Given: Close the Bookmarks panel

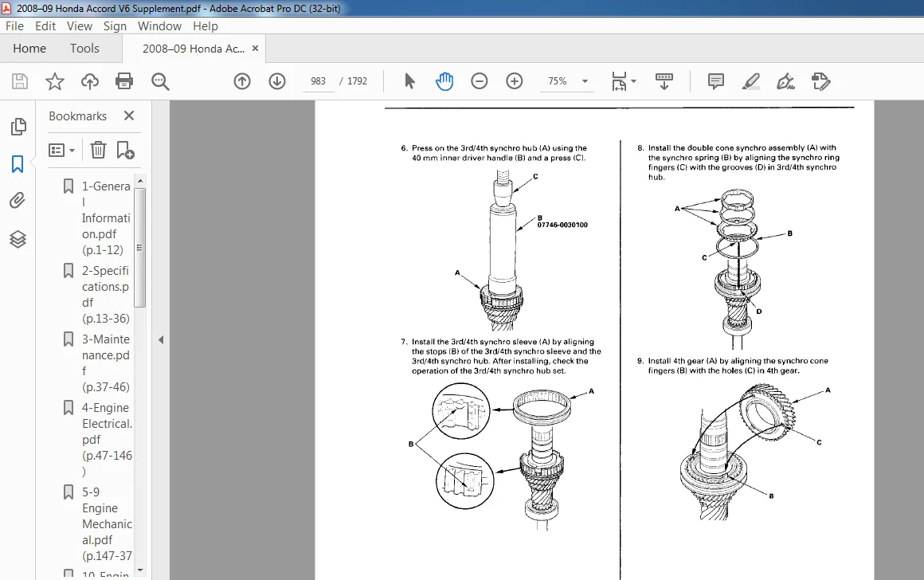Looking at the screenshot, I should point(129,116).
